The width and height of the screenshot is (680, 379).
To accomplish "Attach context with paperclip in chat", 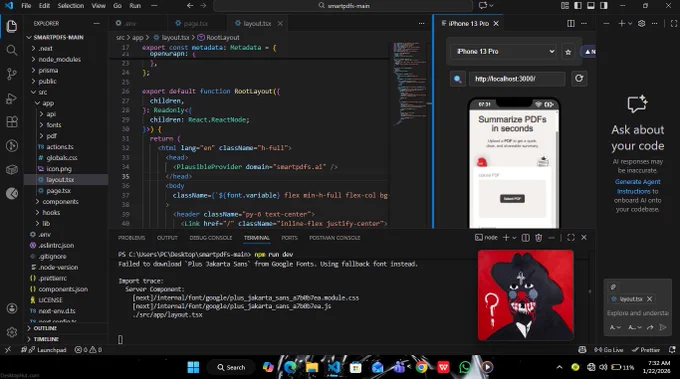I will click(613, 287).
